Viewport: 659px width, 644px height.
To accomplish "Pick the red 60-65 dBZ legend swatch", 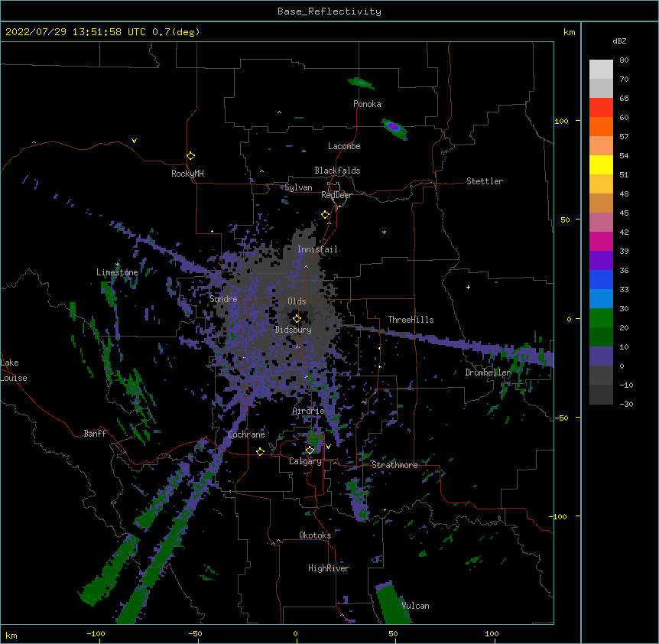I will point(601,108).
